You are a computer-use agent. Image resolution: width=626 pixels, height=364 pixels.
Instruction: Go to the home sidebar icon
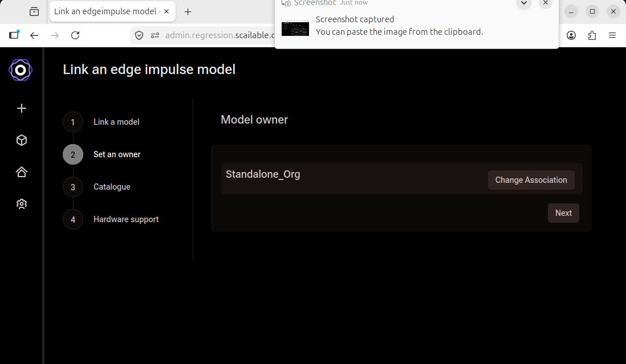pos(22,172)
